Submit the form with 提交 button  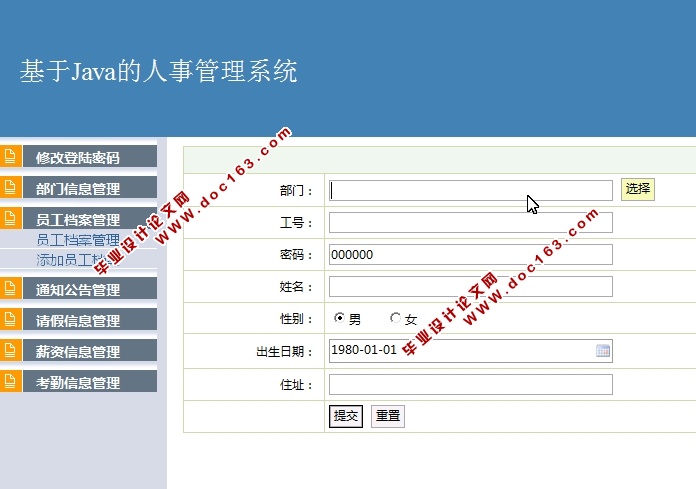[346, 416]
